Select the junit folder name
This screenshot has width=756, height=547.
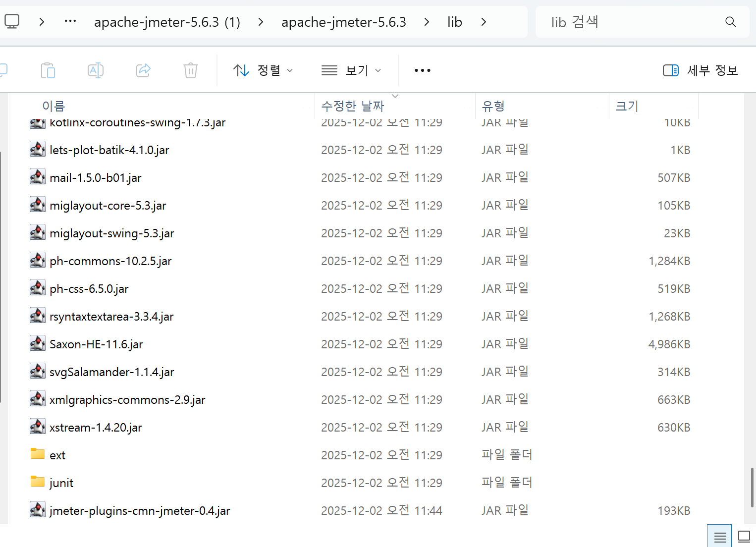pyautogui.click(x=61, y=483)
